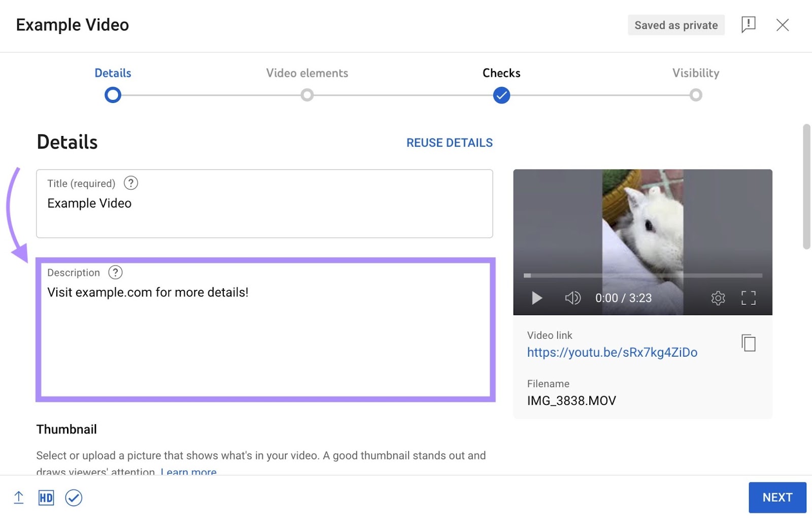Click the send feedback icon

click(x=748, y=24)
